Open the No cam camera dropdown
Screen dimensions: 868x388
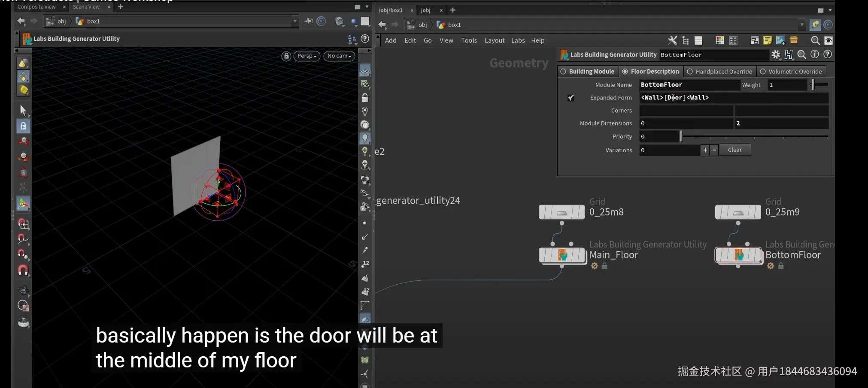pos(339,56)
